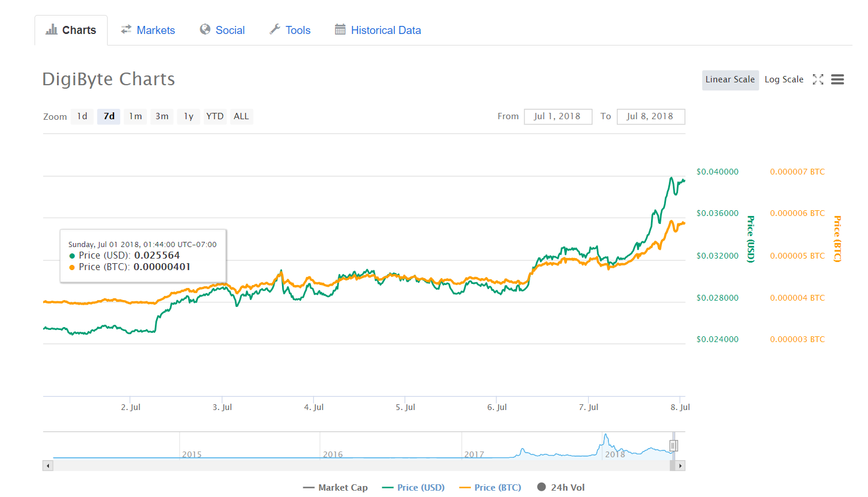The width and height of the screenshot is (868, 497).
Task: Click the 0.000003 BTC axis label
Action: pyautogui.click(x=797, y=339)
